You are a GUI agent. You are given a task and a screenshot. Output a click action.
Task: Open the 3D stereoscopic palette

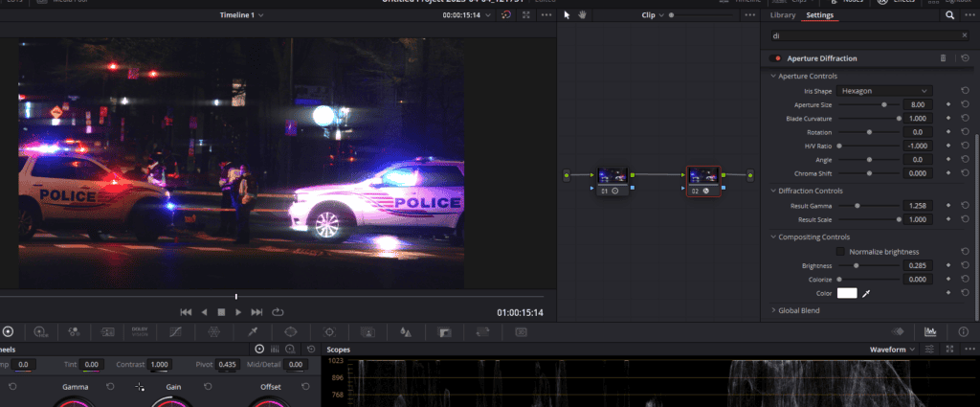coord(521,332)
